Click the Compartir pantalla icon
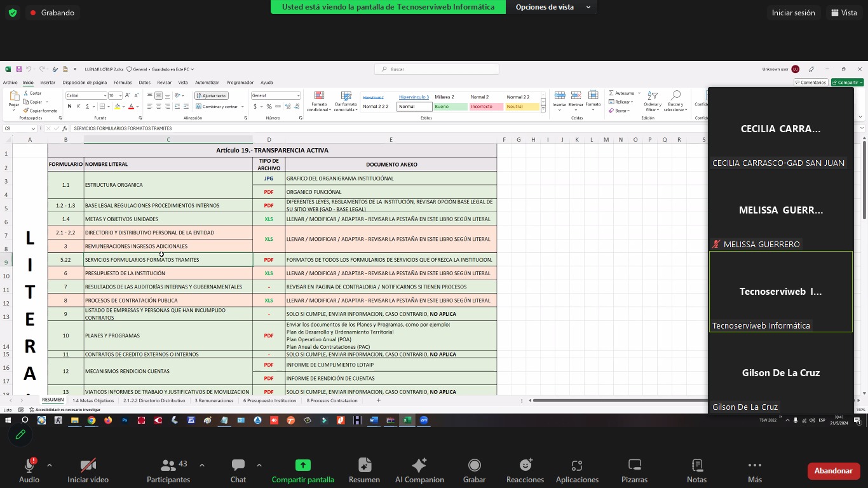Screen dimensions: 868x488 point(302,466)
